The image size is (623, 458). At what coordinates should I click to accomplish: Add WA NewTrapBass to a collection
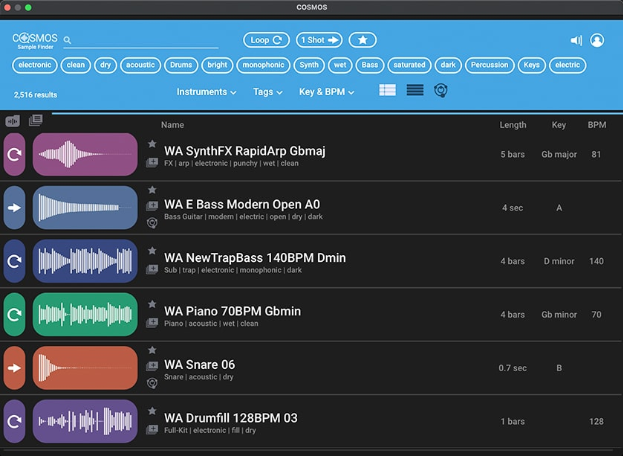pos(152,269)
